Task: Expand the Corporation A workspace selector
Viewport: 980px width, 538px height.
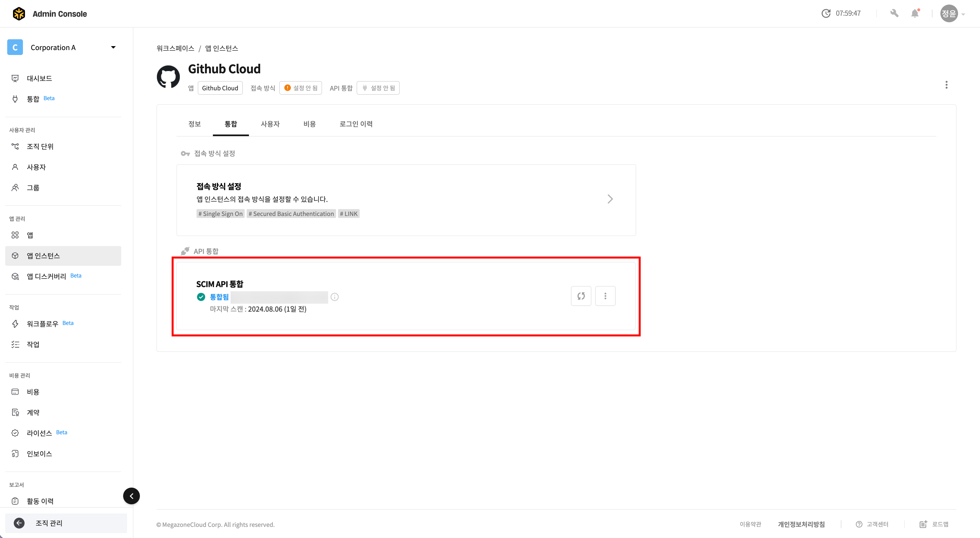Action: pos(113,47)
